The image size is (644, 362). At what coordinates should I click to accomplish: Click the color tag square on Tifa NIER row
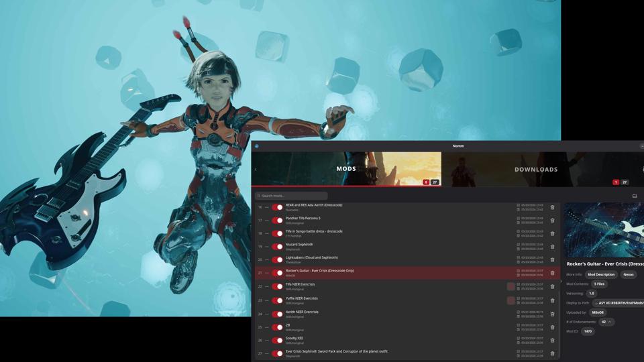(x=511, y=286)
